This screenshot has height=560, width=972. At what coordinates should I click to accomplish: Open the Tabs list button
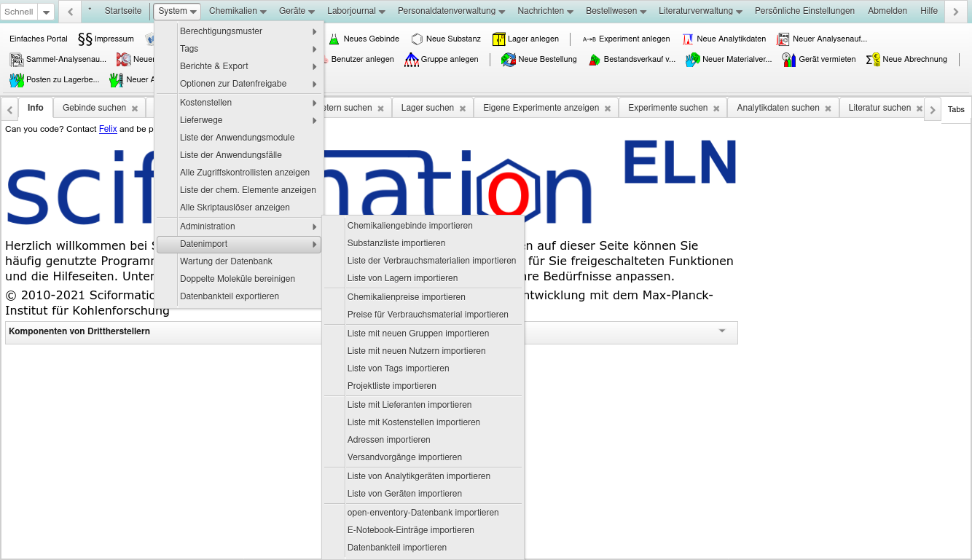pyautogui.click(x=956, y=109)
